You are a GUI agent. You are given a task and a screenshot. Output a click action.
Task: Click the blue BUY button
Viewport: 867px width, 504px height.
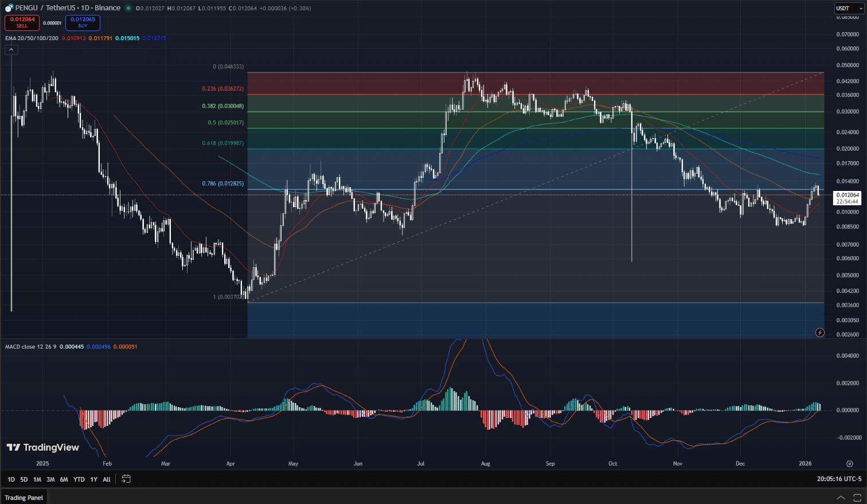[83, 22]
